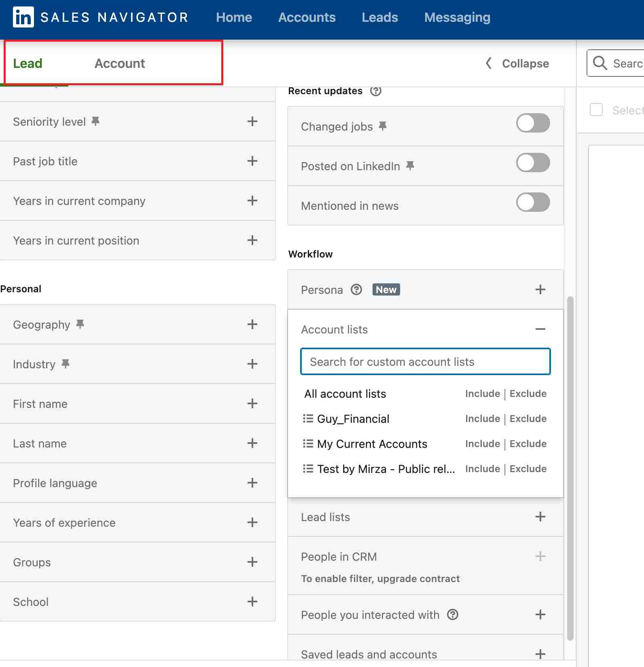
Task: Click the 'Workflow' section heading
Action: (310, 254)
